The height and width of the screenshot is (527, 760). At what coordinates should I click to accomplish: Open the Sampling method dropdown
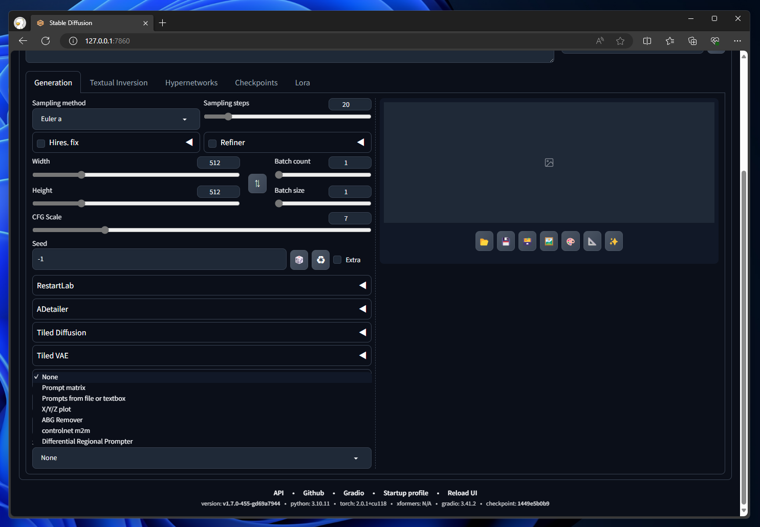click(116, 119)
